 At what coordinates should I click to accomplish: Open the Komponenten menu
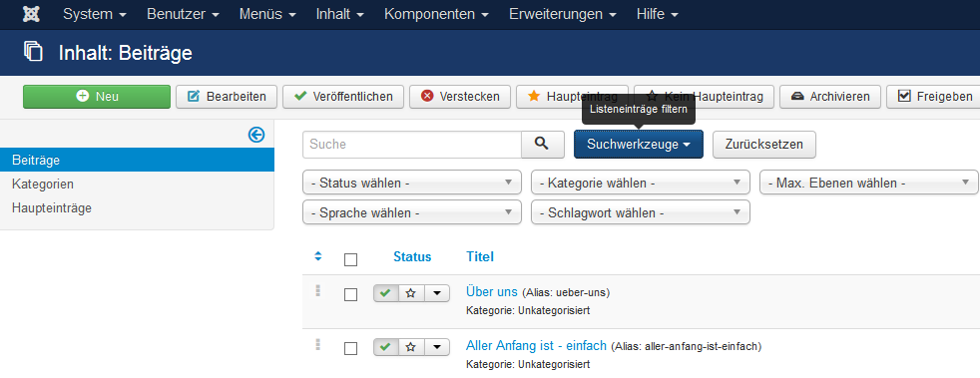pos(436,14)
